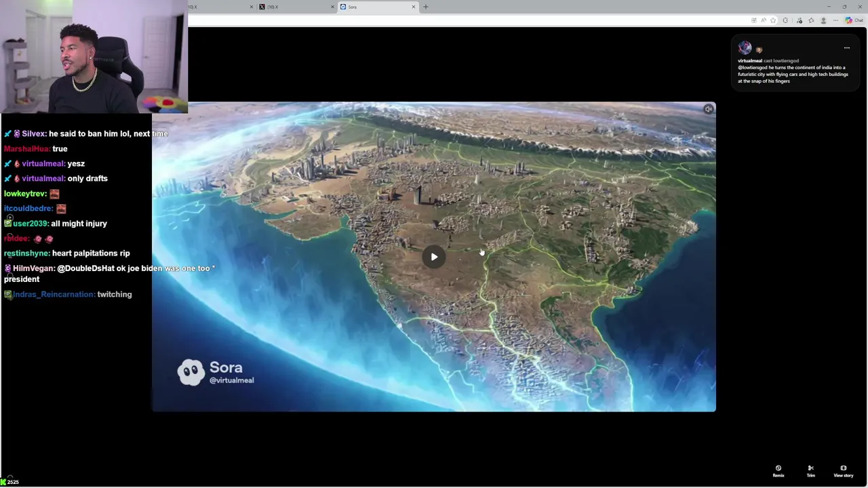Click the lowkeytrev username in chat
The image size is (868, 488).
coord(25,194)
